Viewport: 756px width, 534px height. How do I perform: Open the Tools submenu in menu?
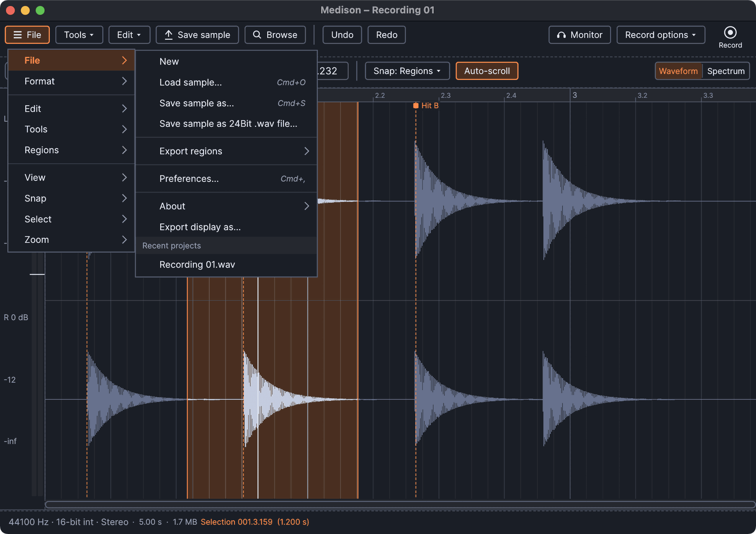(x=71, y=129)
